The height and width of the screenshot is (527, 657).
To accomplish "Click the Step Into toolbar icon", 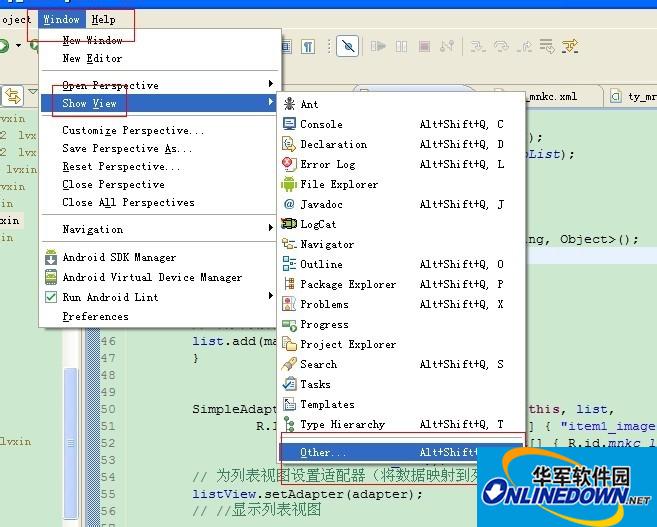I will tap(478, 46).
